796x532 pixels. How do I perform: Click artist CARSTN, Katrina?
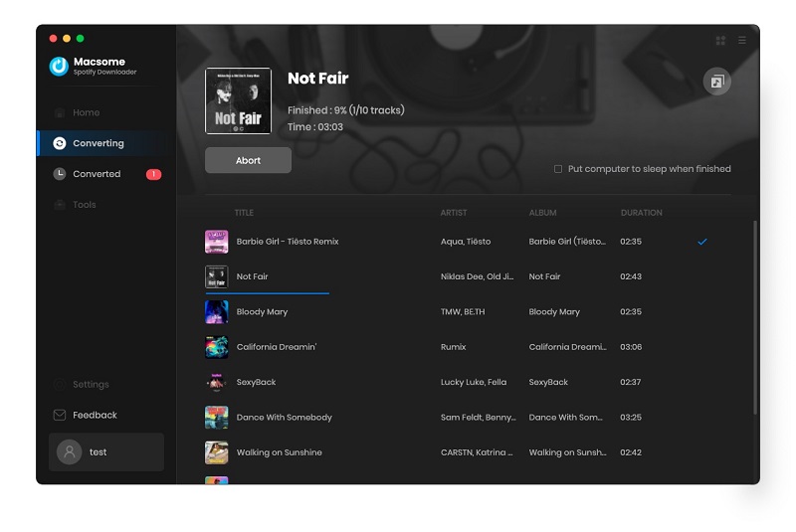(x=477, y=452)
